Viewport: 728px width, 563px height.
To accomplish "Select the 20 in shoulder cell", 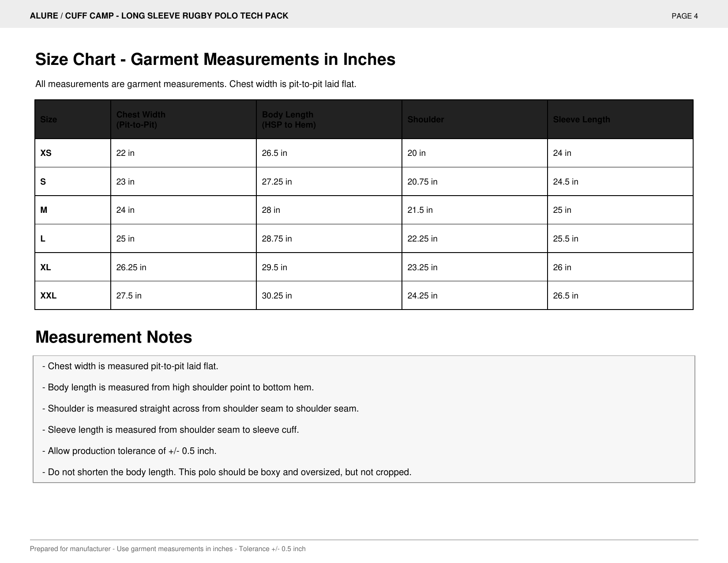I will [475, 153].
